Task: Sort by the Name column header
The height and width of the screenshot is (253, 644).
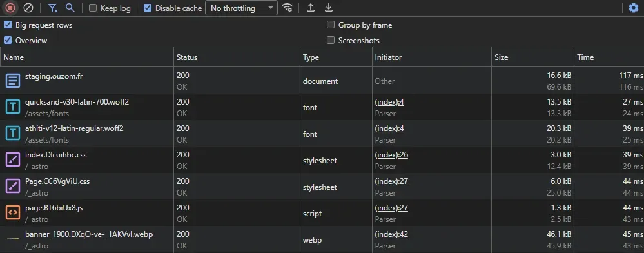Action: coord(86,57)
